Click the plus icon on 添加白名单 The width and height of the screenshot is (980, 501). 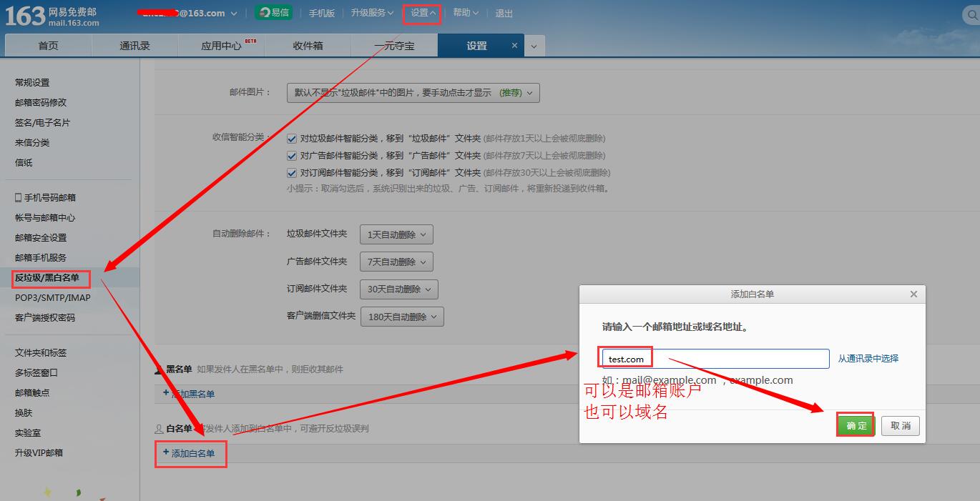coord(165,453)
